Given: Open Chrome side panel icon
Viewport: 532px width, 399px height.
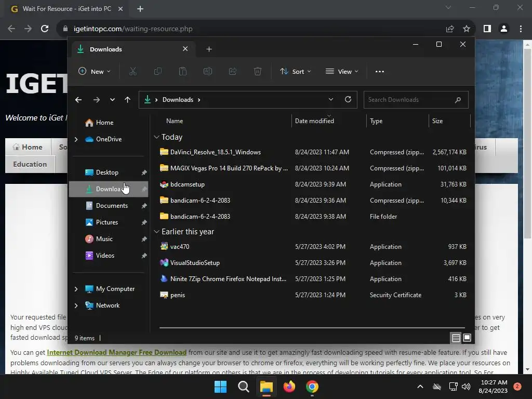Looking at the screenshot, I should [x=487, y=29].
